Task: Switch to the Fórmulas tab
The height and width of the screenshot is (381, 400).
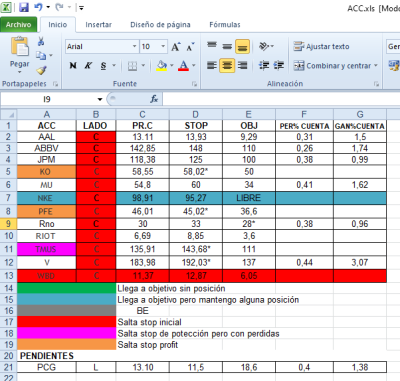Action: (225, 25)
